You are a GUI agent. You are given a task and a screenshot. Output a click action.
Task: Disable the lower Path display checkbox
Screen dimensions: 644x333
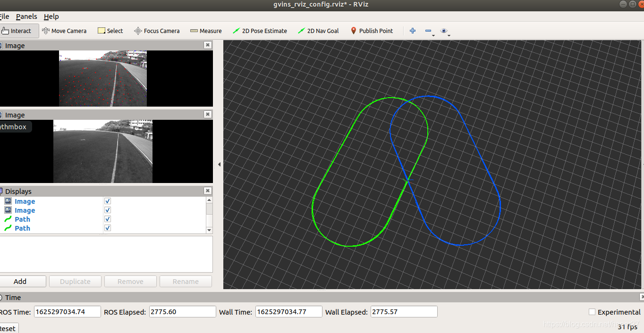click(108, 228)
